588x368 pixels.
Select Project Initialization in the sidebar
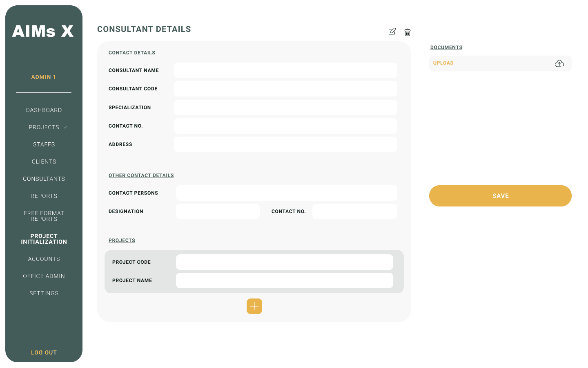[44, 238]
